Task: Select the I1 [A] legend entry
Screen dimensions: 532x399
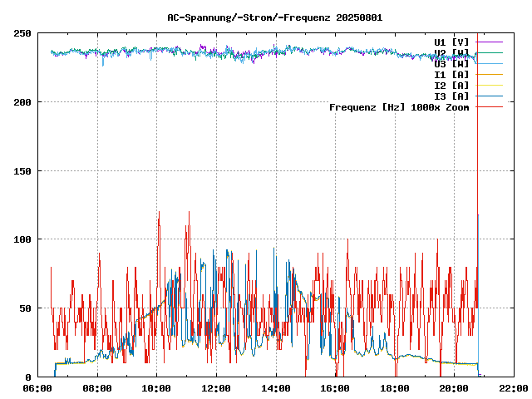Action: pos(451,74)
